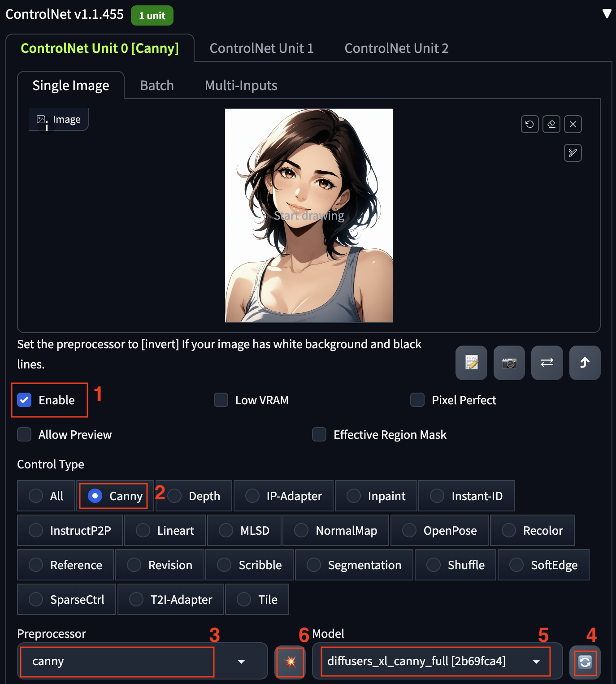The width and height of the screenshot is (616, 684).
Task: Select the MLSD control type
Action: [244, 530]
